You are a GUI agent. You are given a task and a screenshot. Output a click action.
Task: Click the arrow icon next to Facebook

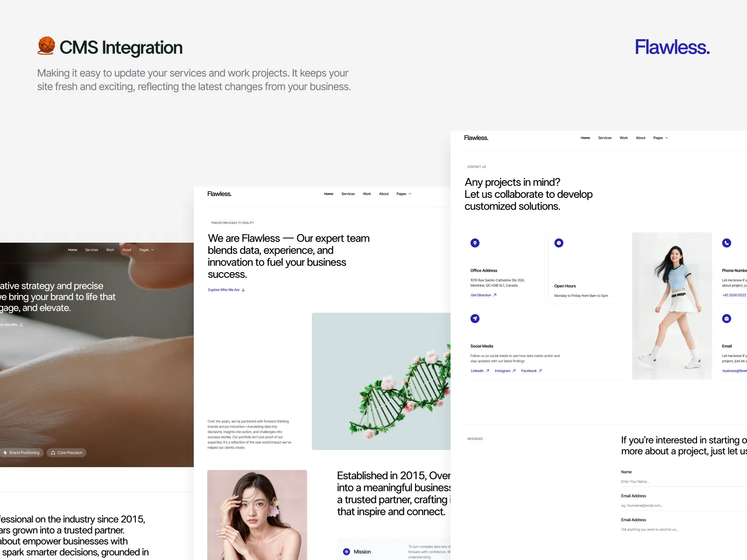[540, 371]
